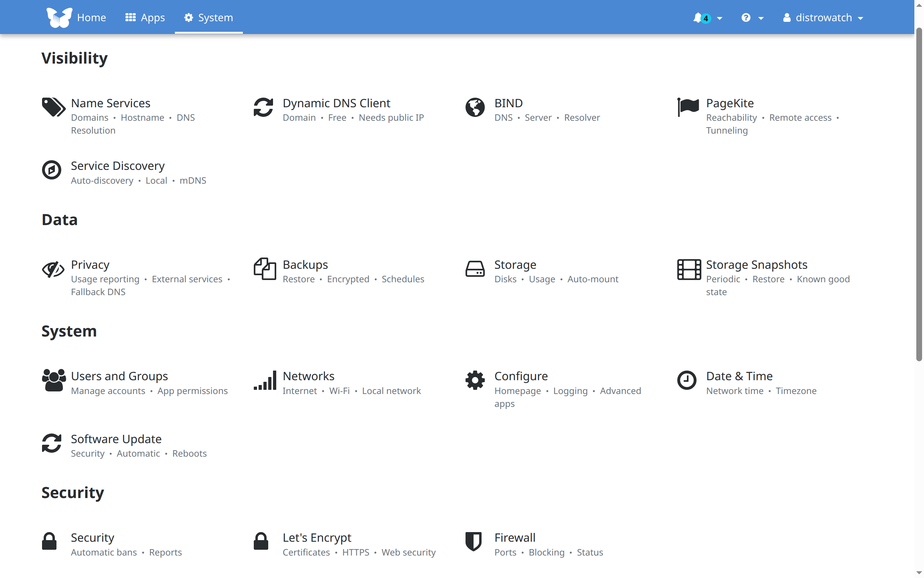The height and width of the screenshot is (578, 924).
Task: Click the Privacy crossed-eye icon
Action: (53, 269)
